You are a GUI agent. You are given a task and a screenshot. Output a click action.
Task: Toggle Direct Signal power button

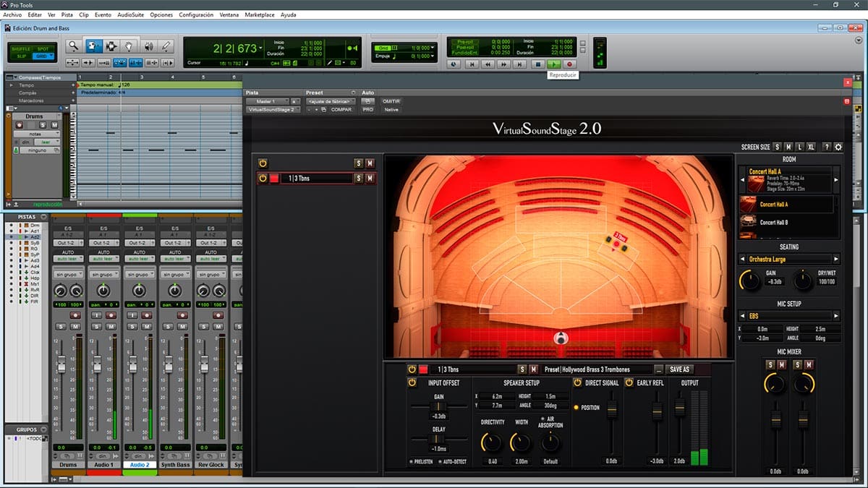click(577, 382)
